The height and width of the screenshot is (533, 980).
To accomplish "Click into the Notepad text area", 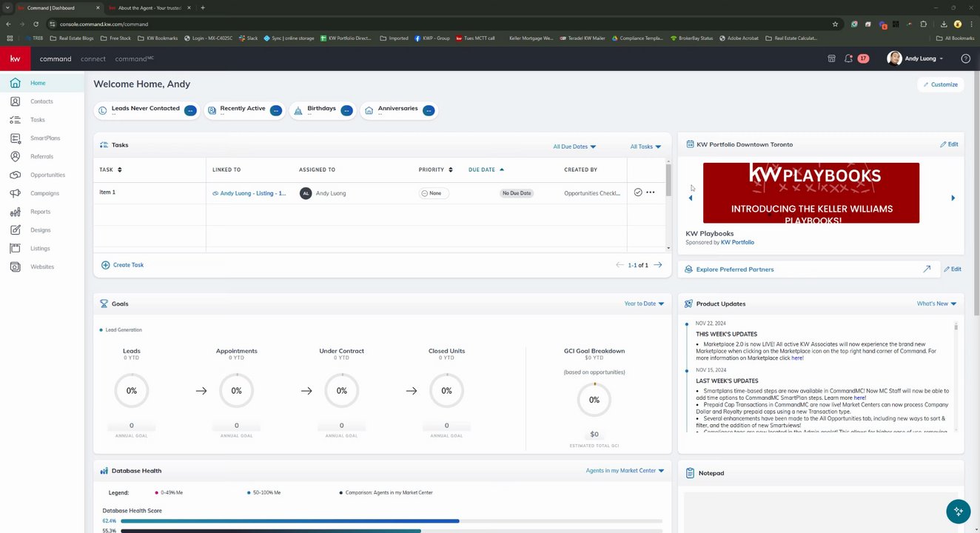I will click(821, 512).
